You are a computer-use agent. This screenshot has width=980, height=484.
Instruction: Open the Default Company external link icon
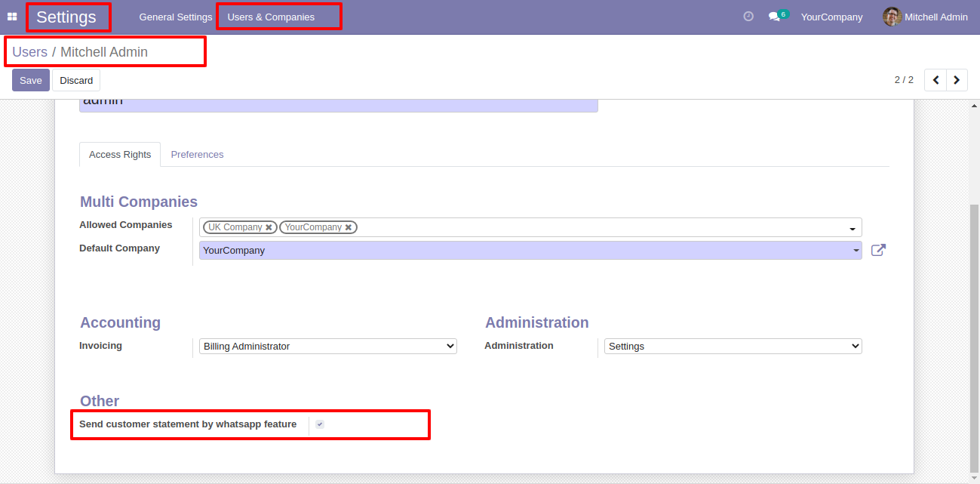(x=878, y=250)
